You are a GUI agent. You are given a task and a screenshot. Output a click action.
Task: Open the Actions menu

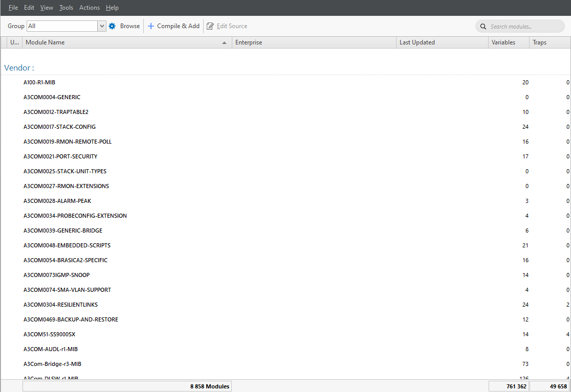(90, 8)
